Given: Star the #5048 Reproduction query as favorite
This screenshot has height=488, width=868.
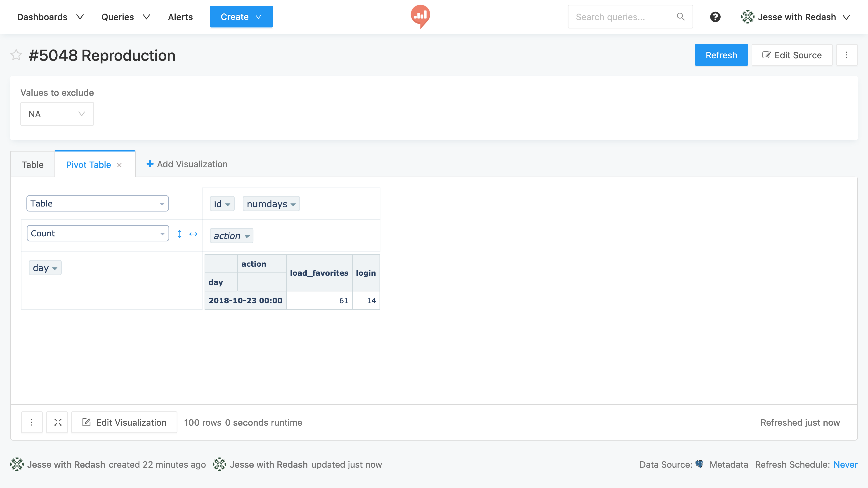Looking at the screenshot, I should coord(16,55).
